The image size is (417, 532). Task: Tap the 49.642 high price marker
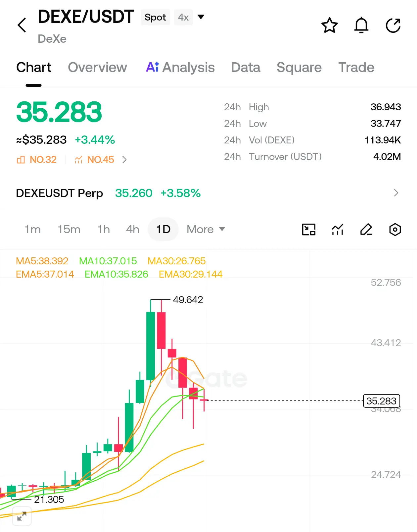[x=188, y=300]
